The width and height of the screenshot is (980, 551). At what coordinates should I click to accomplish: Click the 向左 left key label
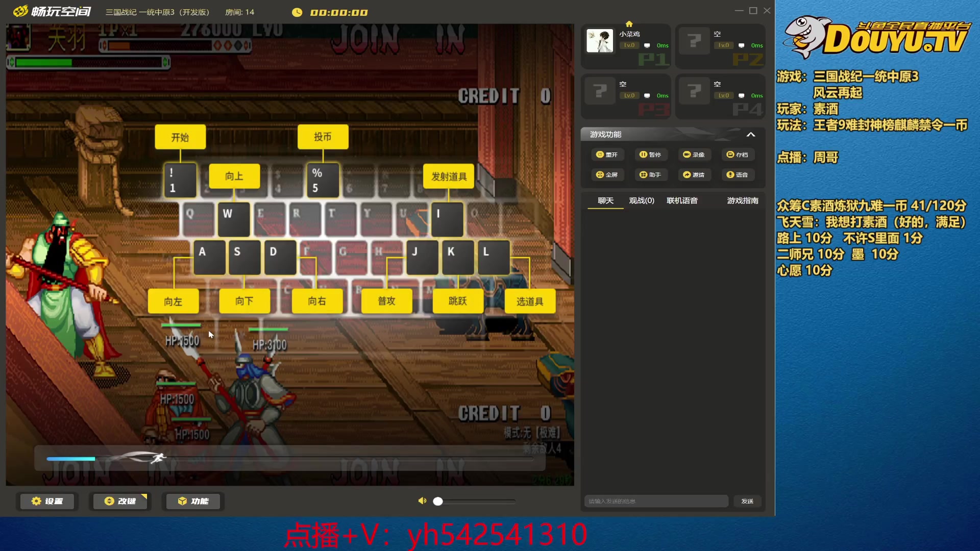173,302
